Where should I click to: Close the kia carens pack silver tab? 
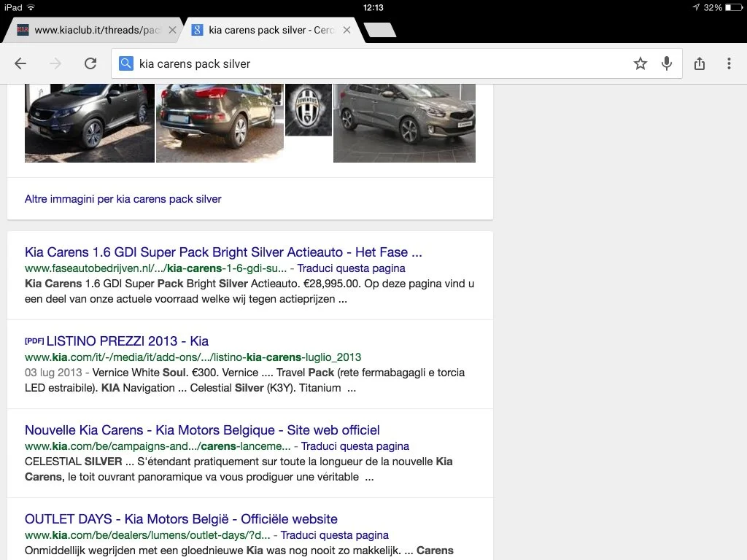(x=347, y=30)
